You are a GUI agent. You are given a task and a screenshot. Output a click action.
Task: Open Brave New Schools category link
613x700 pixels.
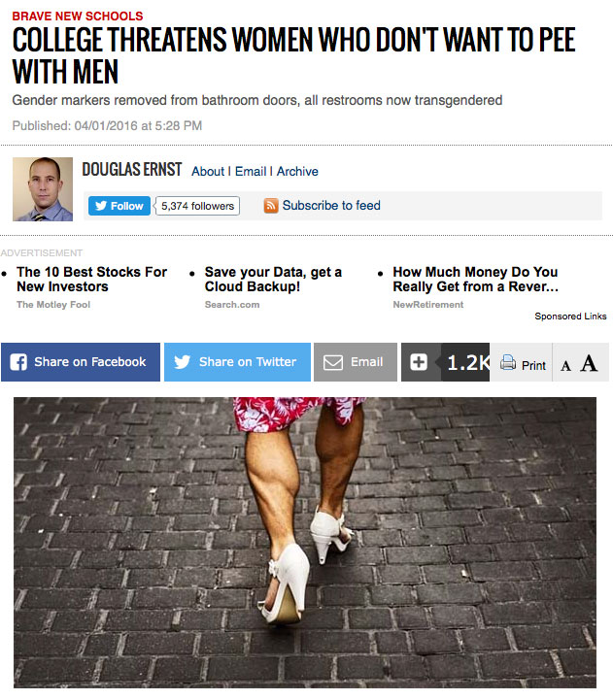click(78, 17)
